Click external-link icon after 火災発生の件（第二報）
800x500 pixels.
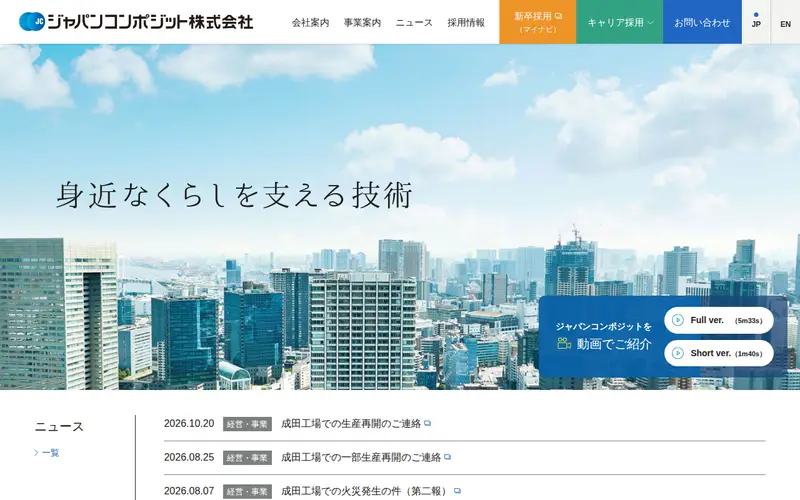[457, 490]
